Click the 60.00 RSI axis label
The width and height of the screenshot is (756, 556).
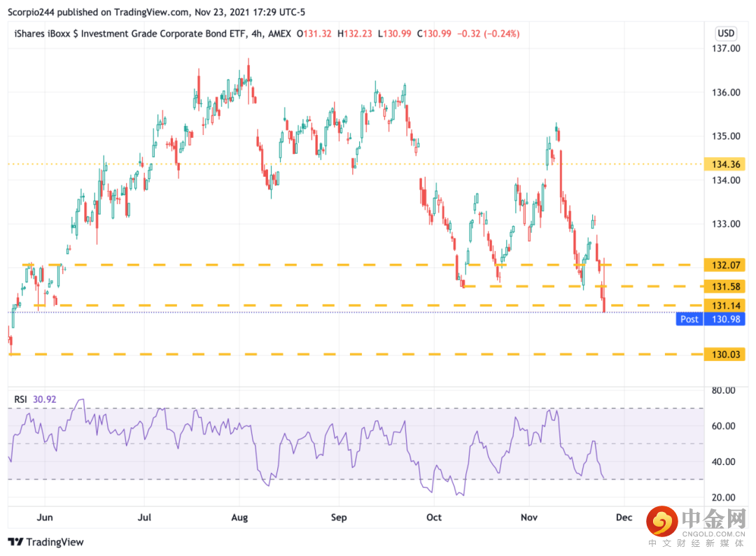click(724, 426)
